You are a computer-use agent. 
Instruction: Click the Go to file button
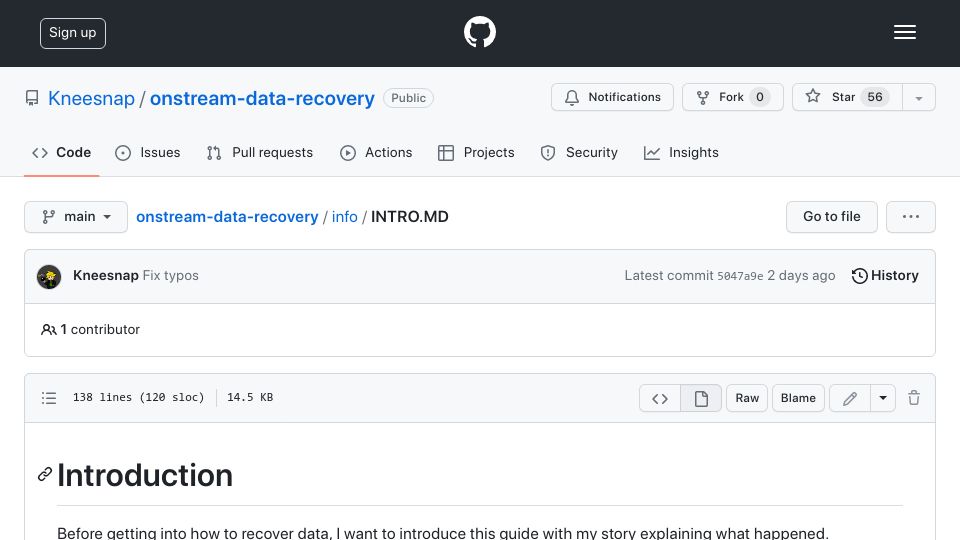coord(831,217)
